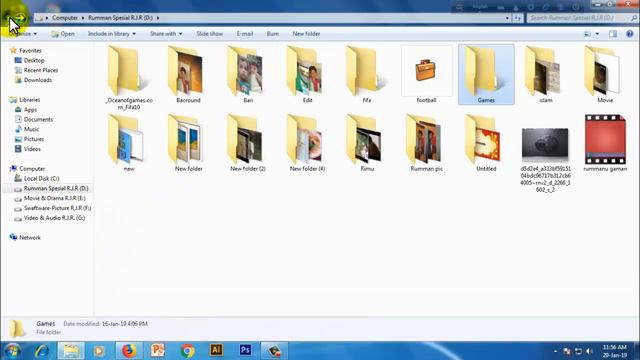Viewport: 640px width, 360px height.
Task: Expand the Share with dropdown
Action: [166, 34]
